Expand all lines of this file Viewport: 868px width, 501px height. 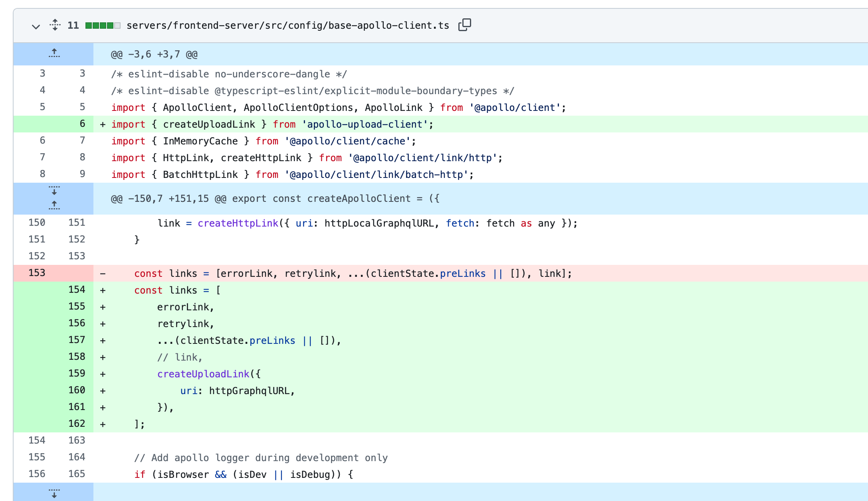point(55,25)
